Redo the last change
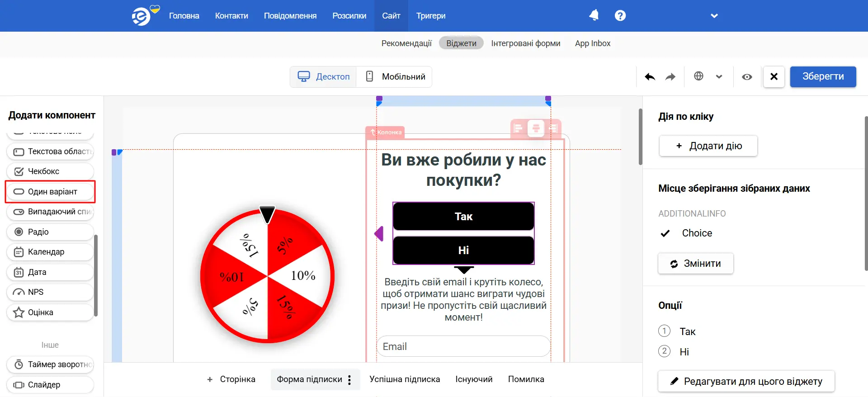The width and height of the screenshot is (868, 397). (x=670, y=77)
